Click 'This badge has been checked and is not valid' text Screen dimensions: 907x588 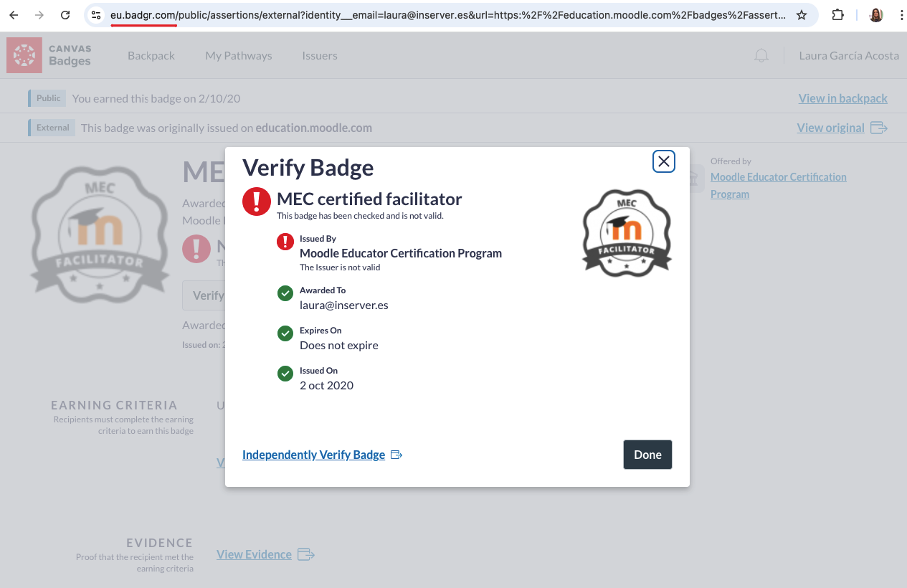click(x=360, y=216)
